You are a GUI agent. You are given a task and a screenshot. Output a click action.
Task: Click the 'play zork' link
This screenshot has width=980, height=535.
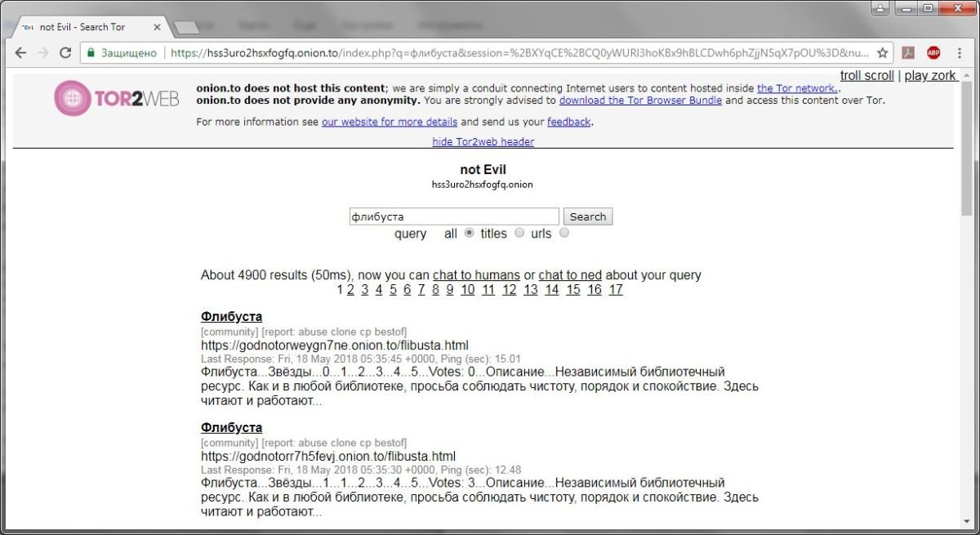pyautogui.click(x=930, y=76)
